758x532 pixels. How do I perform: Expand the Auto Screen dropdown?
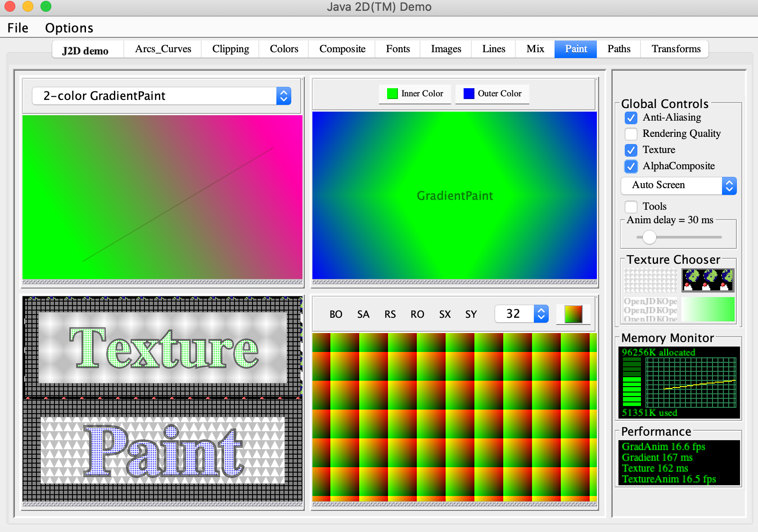coord(678,185)
